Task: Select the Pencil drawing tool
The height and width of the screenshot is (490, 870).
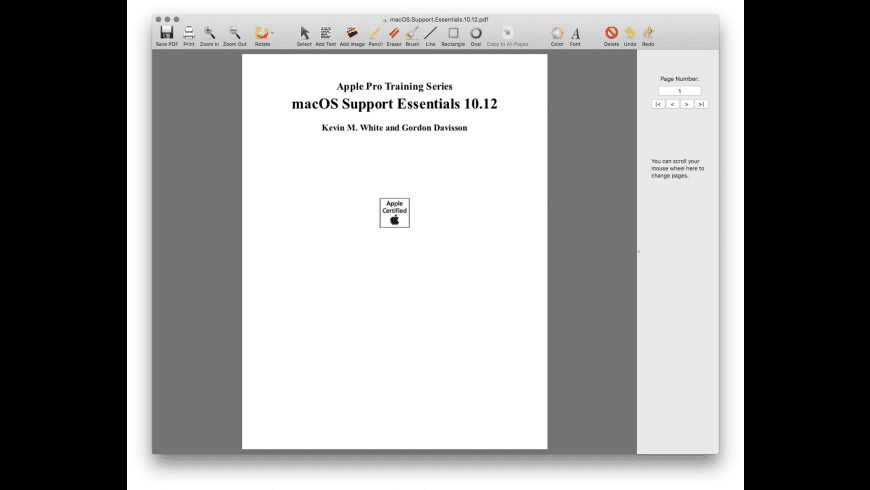Action: [x=375, y=33]
